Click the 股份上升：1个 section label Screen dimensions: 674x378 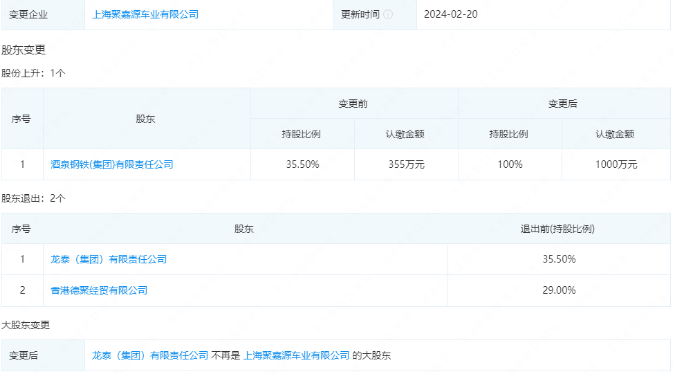33,73
